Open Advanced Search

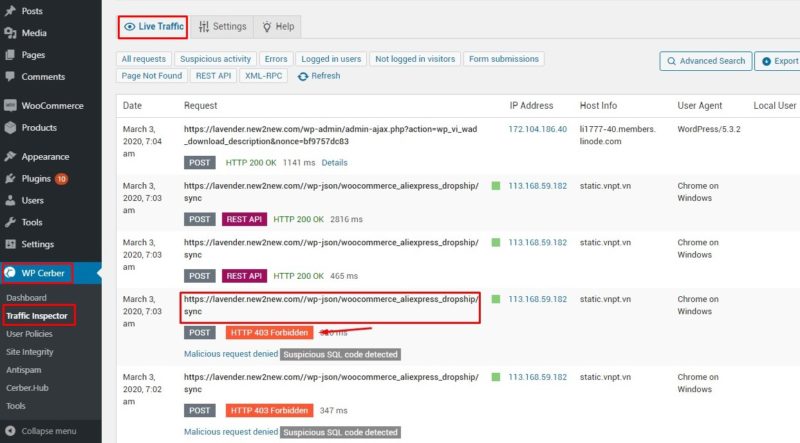706,61
